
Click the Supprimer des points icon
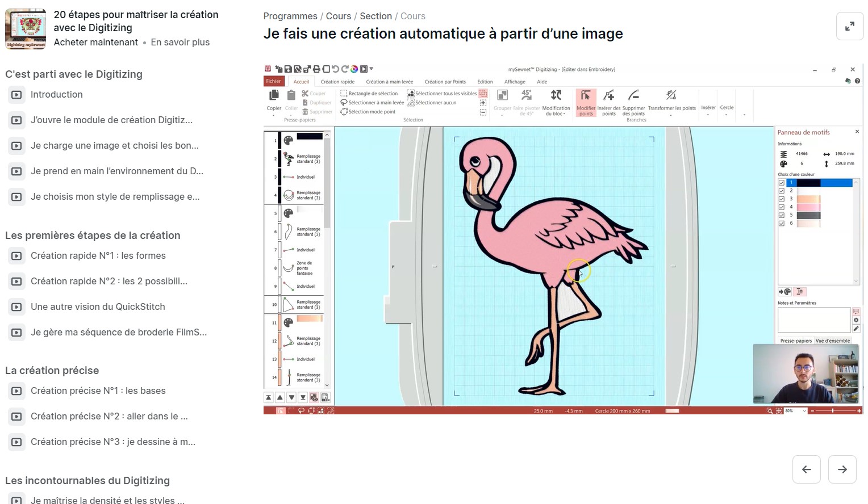click(x=633, y=96)
